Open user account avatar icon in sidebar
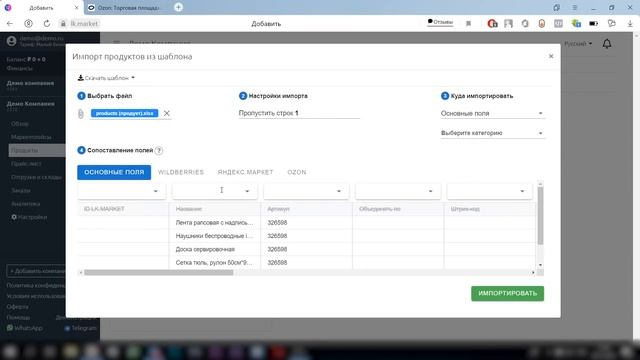This screenshot has width=640, height=360. (x=11, y=41)
